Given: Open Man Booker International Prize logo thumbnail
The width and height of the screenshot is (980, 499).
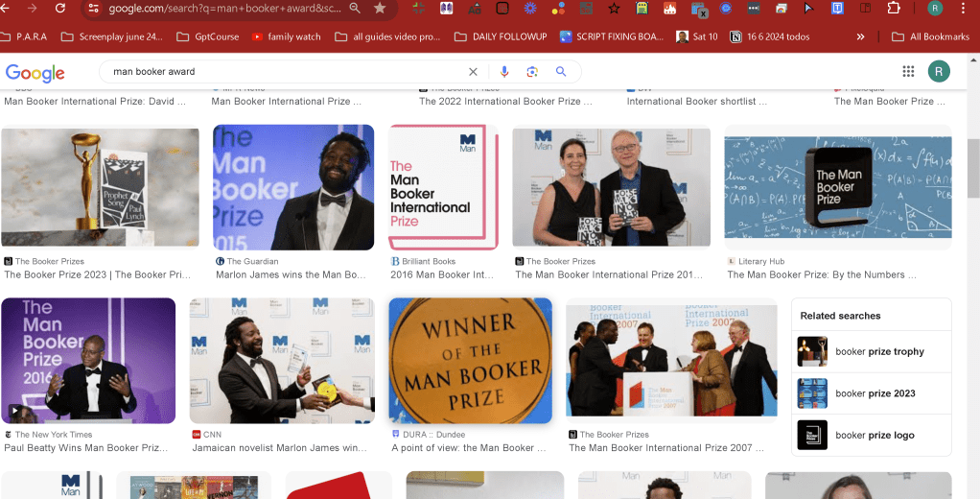Looking at the screenshot, I should coord(443,187).
